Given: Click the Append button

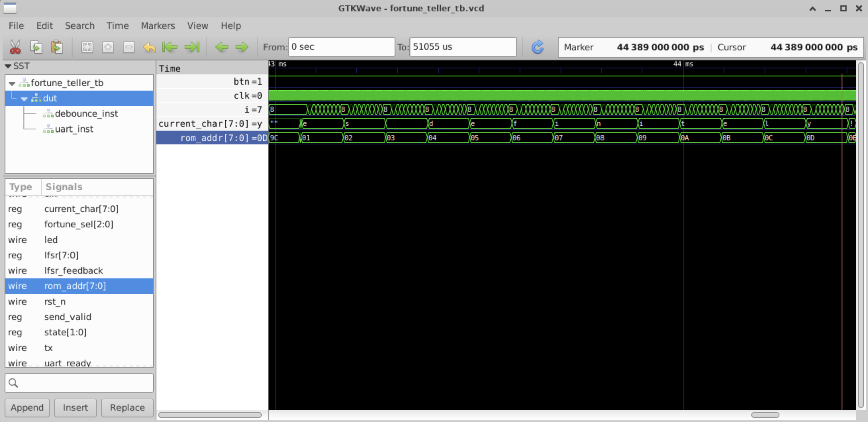Looking at the screenshot, I should tap(27, 407).
